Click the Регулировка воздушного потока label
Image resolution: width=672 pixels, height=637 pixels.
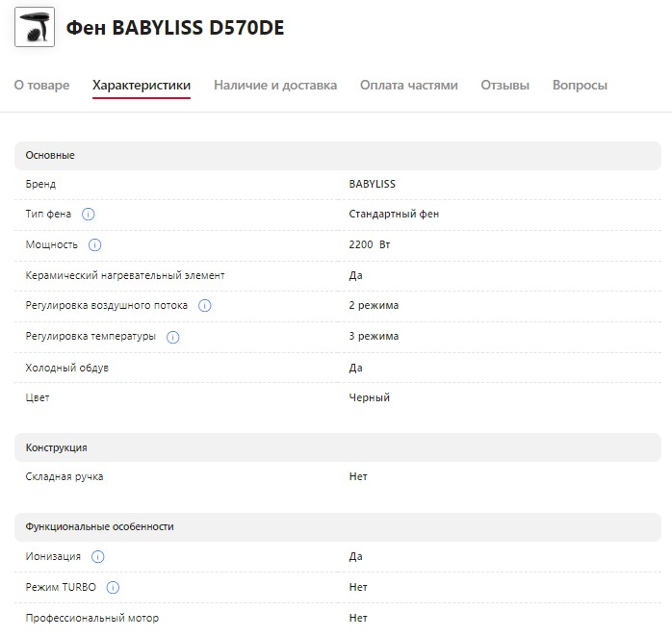tap(106, 305)
